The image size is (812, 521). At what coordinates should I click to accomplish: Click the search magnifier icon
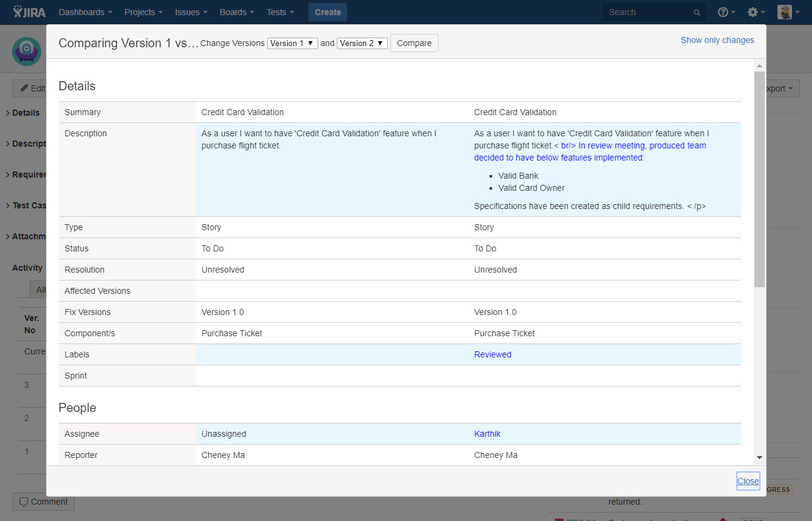pyautogui.click(x=697, y=13)
